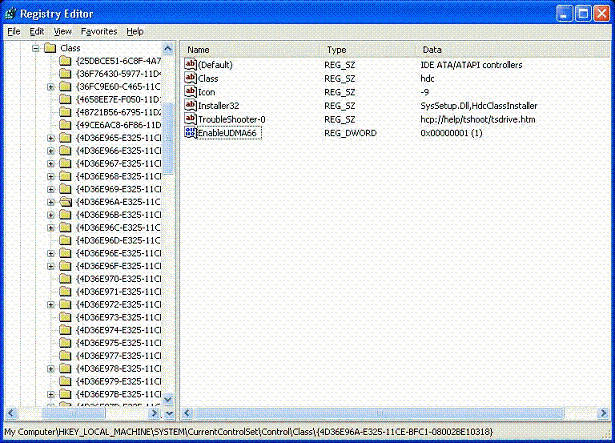Image resolution: width=615 pixels, height=443 pixels.
Task: Click the status bar registry path
Action: [x=249, y=432]
